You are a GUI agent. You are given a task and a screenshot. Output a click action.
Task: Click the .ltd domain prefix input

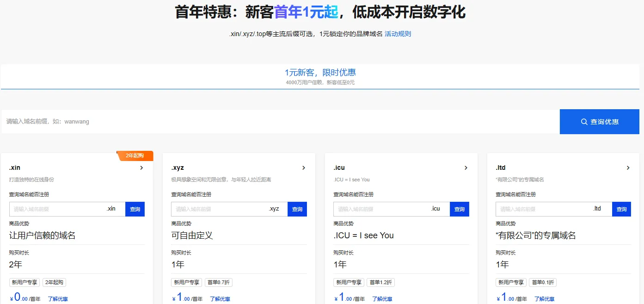(554, 209)
